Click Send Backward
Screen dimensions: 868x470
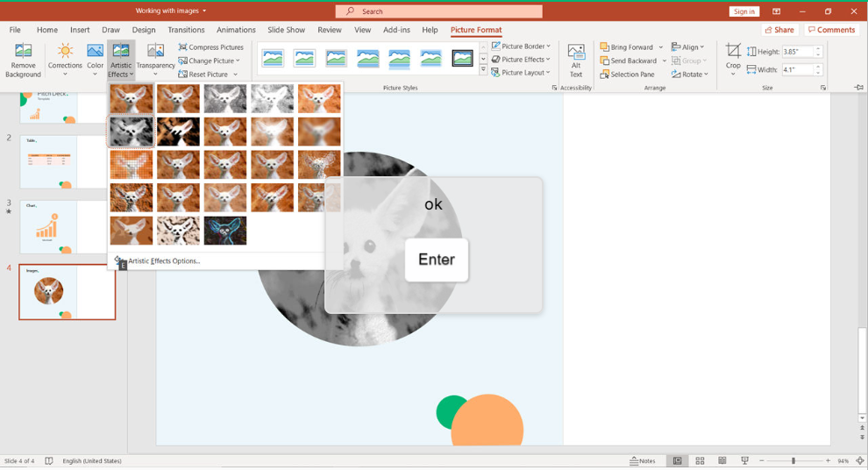629,61
